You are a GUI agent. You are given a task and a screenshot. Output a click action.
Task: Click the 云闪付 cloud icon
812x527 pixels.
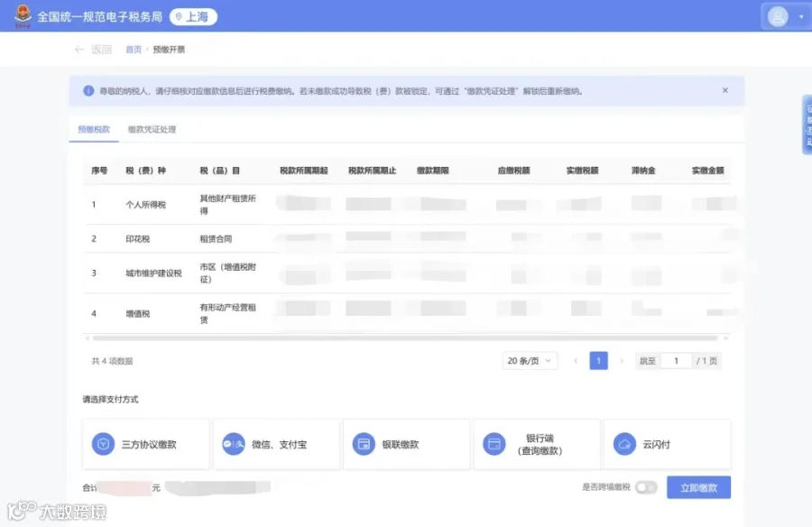click(624, 444)
